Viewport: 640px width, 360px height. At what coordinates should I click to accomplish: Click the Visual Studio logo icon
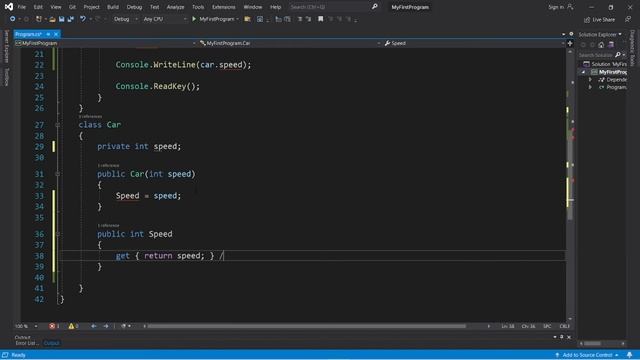(x=9, y=7)
